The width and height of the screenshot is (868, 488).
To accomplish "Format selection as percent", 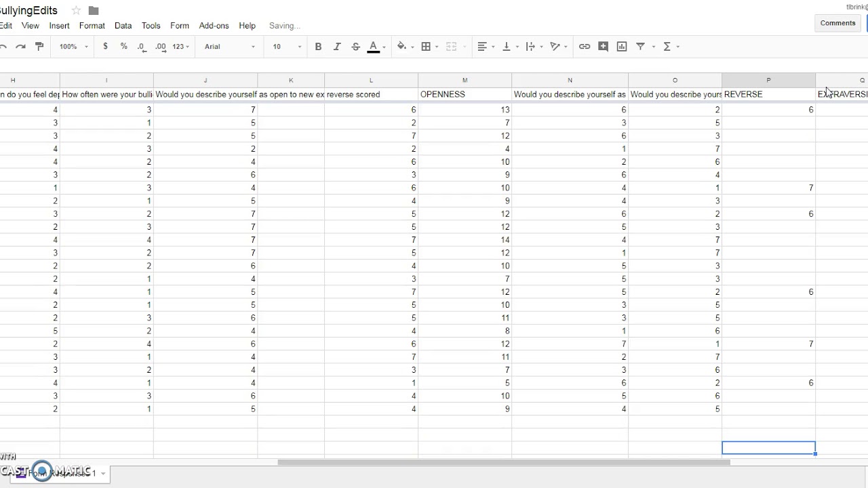I will (x=123, y=47).
